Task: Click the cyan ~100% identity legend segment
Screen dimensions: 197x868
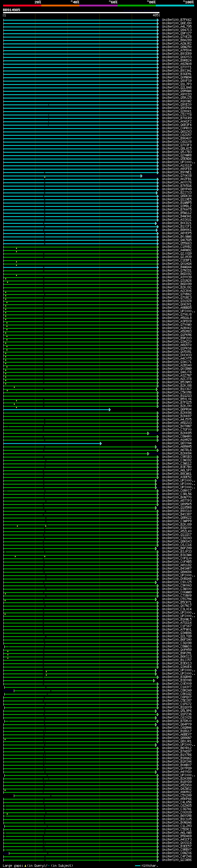Action: 175,6
